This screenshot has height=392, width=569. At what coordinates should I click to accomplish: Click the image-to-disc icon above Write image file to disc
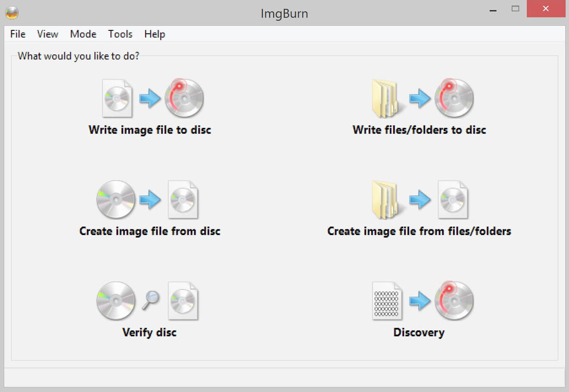click(153, 98)
